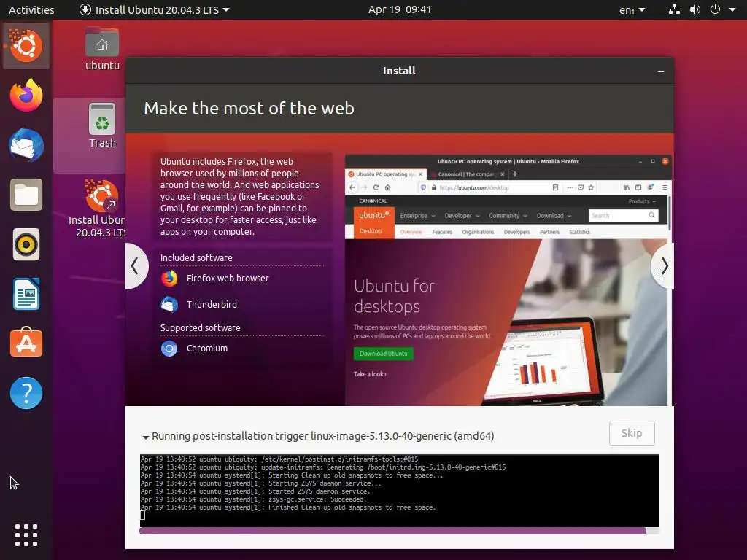
Task: Open Ubuntu Software store from the dock
Action: coord(26,343)
